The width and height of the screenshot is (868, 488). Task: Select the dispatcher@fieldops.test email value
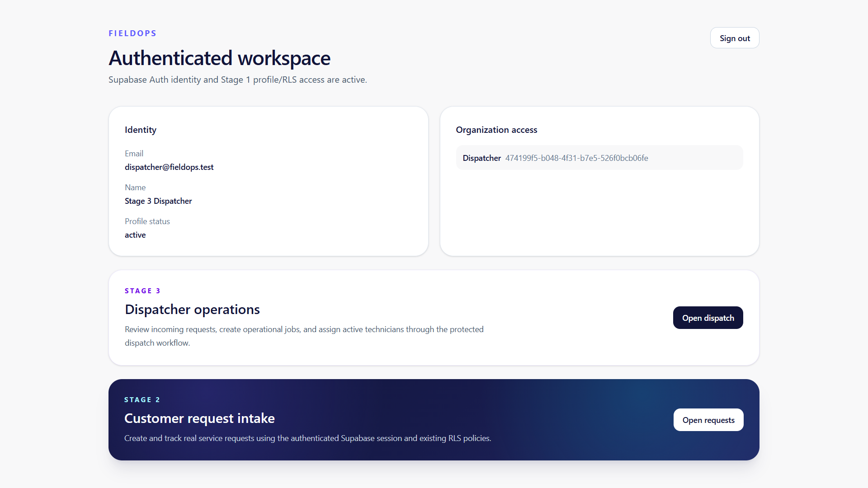(x=169, y=167)
